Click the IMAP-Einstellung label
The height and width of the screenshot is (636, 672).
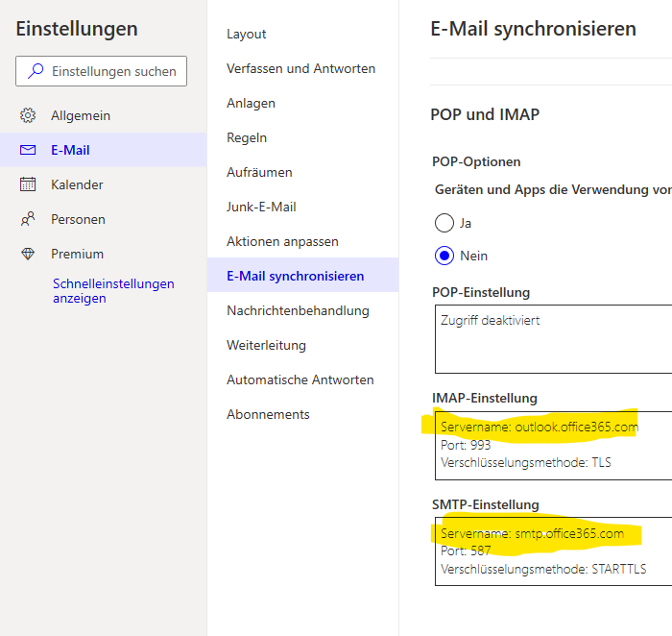(484, 398)
